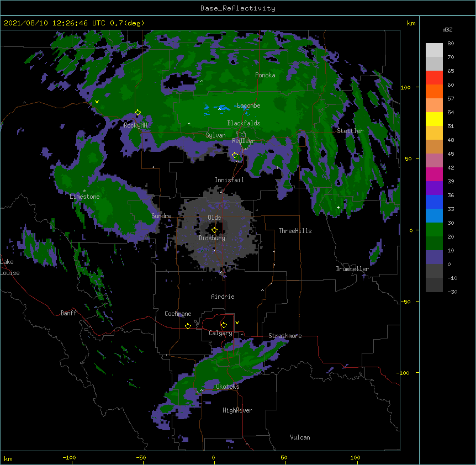The image size is (476, 465).
Task: Click the yellow V marker northwest of RockyMH
Action: [x=97, y=102]
